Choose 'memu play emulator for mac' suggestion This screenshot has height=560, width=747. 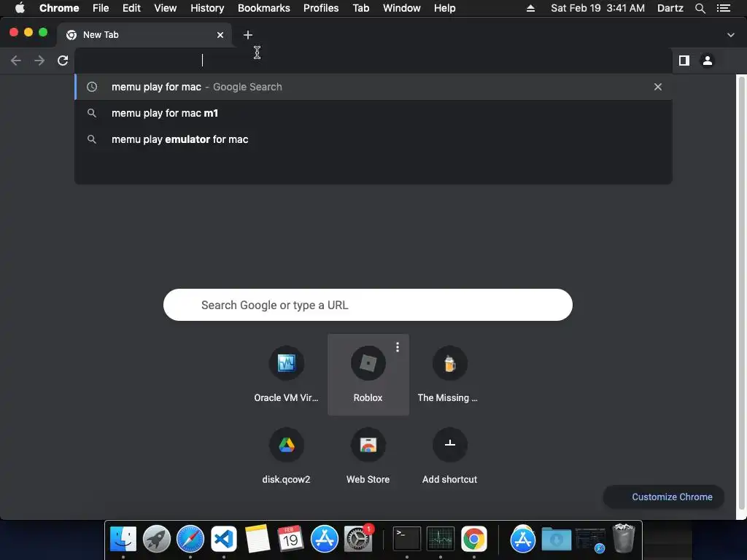click(373, 139)
